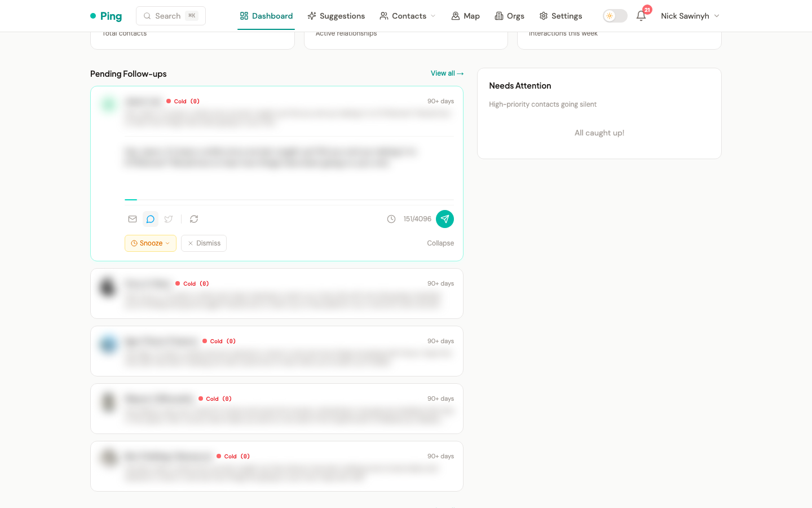Open the Snooze dropdown
Viewport: 812px width, 508px height.
(151, 243)
